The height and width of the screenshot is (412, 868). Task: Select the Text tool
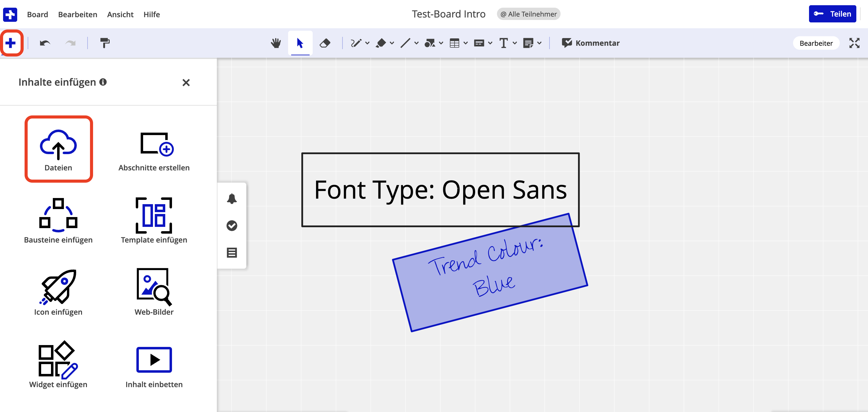503,43
